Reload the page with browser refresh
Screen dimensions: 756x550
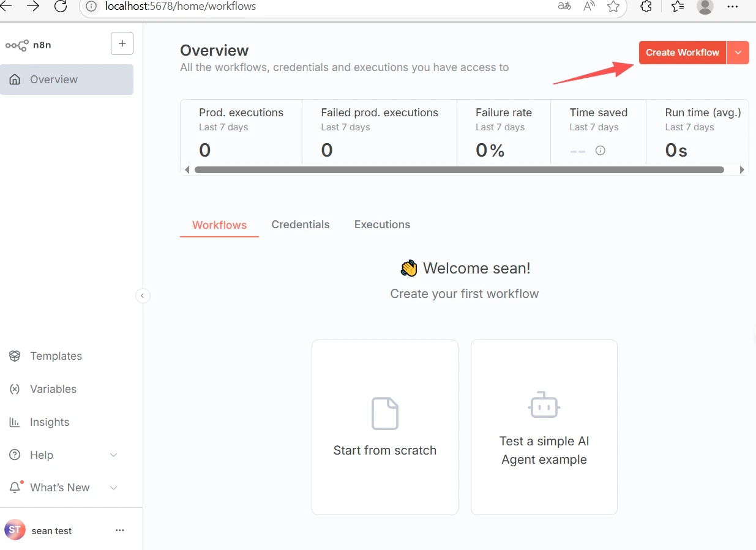(x=60, y=7)
